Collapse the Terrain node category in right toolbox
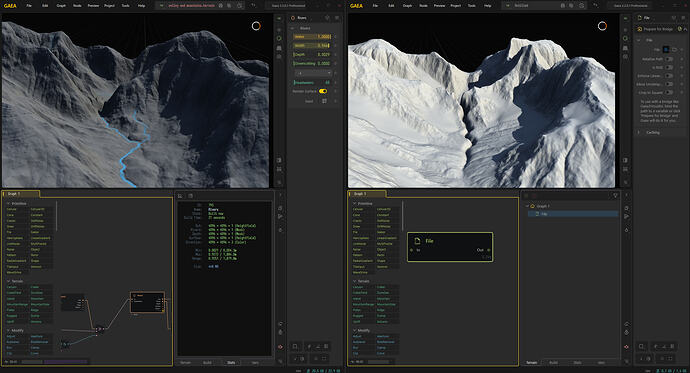The image size is (690, 373). pyautogui.click(x=355, y=281)
